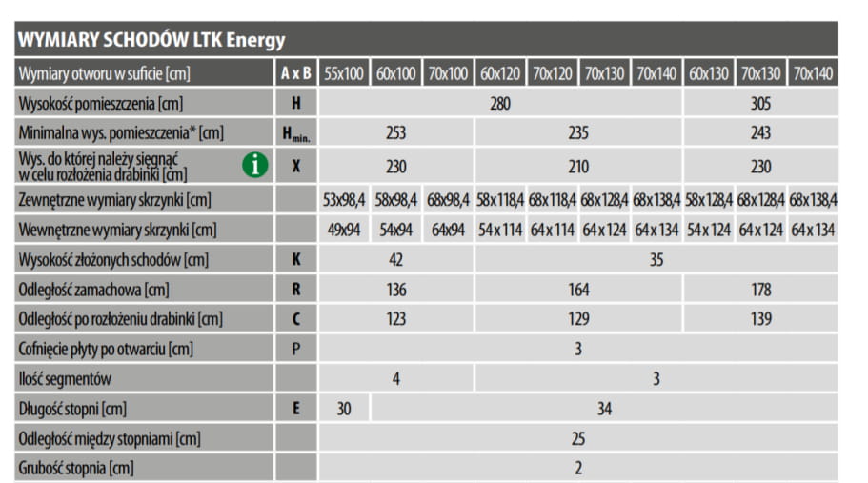Click the room height value 280
The height and width of the screenshot is (483, 868).
click(x=500, y=103)
